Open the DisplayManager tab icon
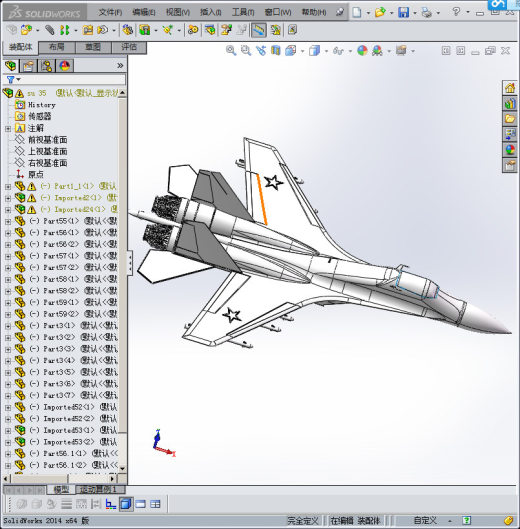 [64, 66]
